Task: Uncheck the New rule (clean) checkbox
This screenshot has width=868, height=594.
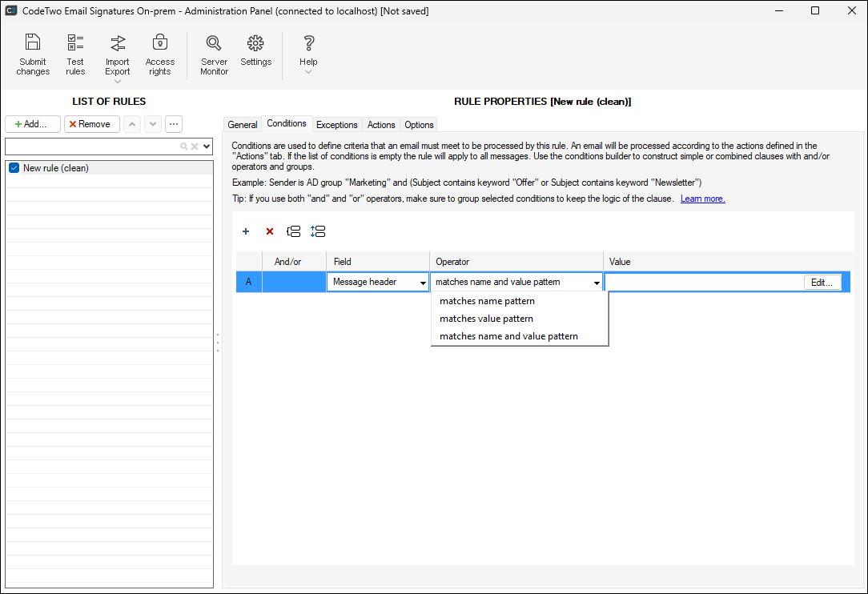Action: pos(14,168)
